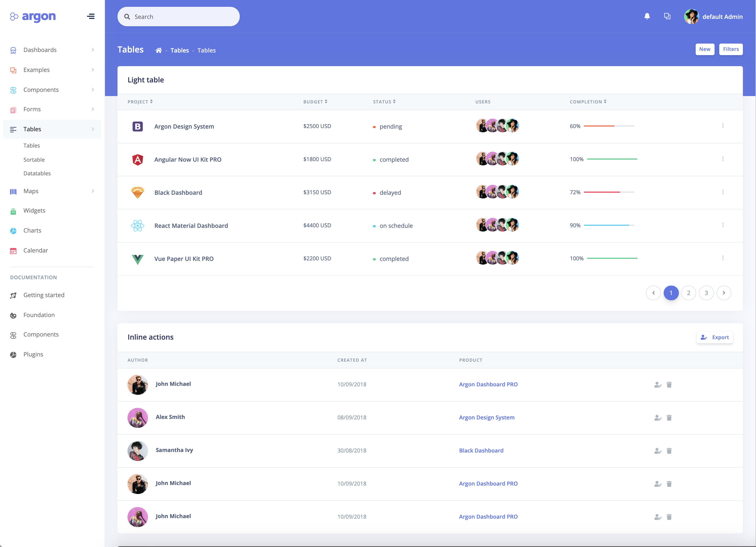Click the '30/08/2018' date cell
756x547 pixels.
click(352, 451)
